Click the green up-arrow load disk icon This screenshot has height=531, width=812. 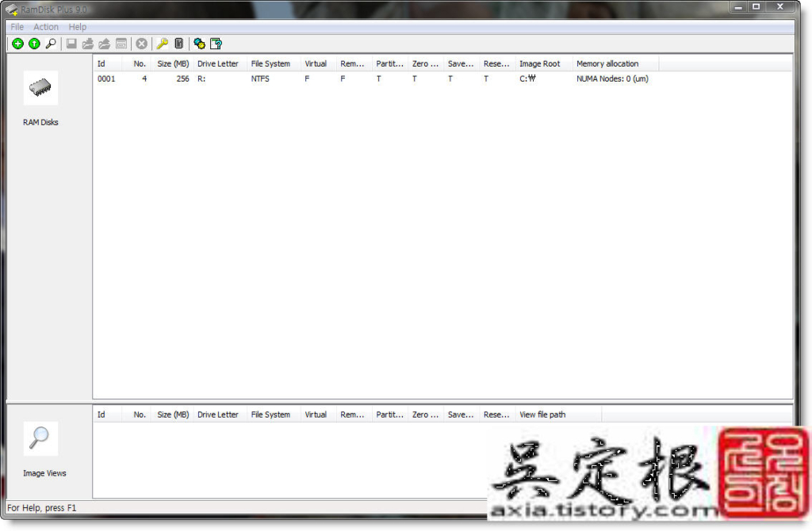34,44
